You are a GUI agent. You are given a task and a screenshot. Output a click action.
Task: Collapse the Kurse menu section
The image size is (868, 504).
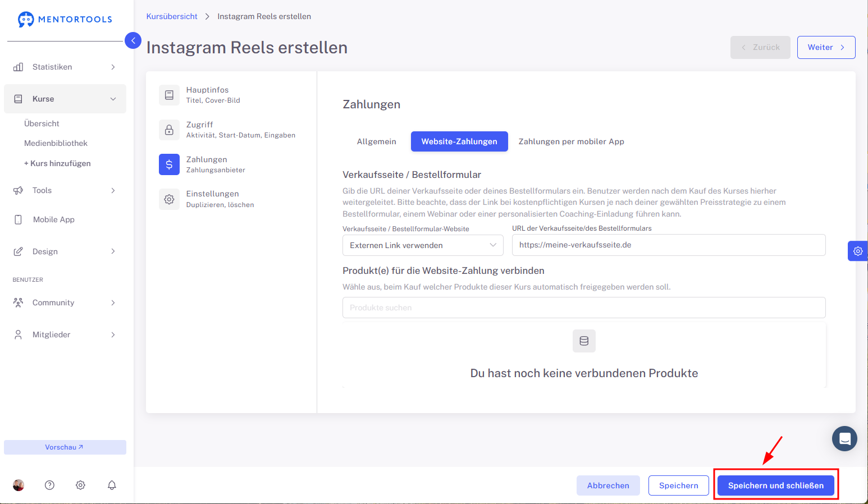pyautogui.click(x=65, y=99)
